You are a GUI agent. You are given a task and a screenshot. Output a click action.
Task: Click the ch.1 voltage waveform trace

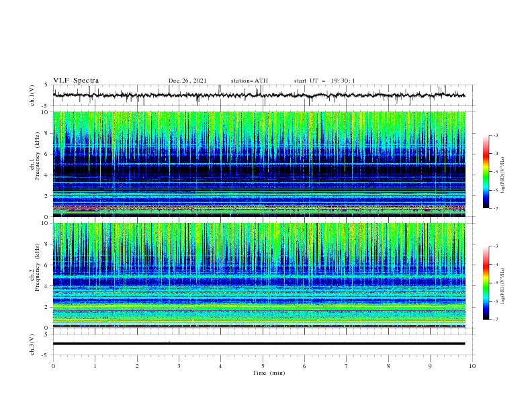click(x=259, y=95)
